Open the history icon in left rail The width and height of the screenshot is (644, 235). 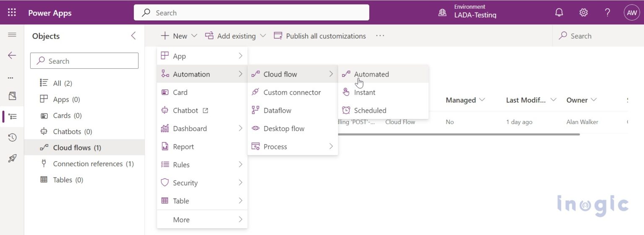click(x=12, y=137)
